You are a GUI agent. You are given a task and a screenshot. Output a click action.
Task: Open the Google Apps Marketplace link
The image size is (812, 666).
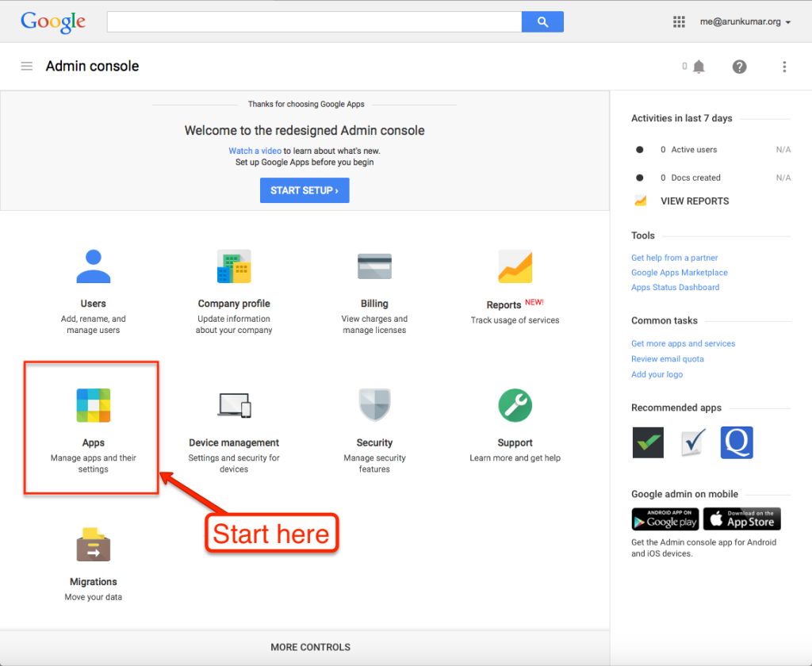[x=680, y=273]
